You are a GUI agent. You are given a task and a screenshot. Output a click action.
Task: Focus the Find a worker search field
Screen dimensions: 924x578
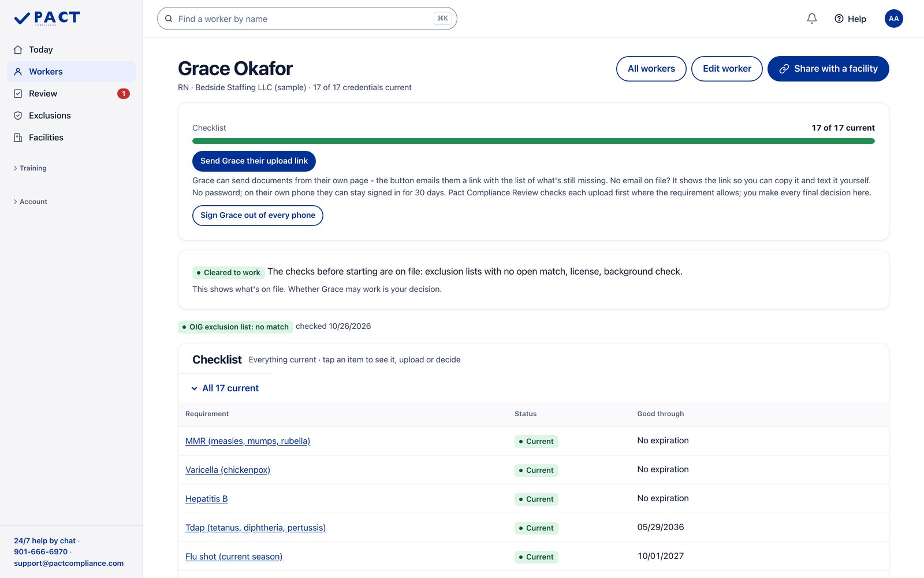tap(307, 18)
